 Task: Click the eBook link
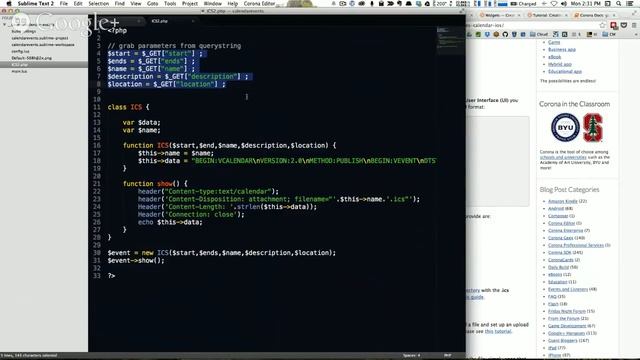pyautogui.click(x=554, y=57)
